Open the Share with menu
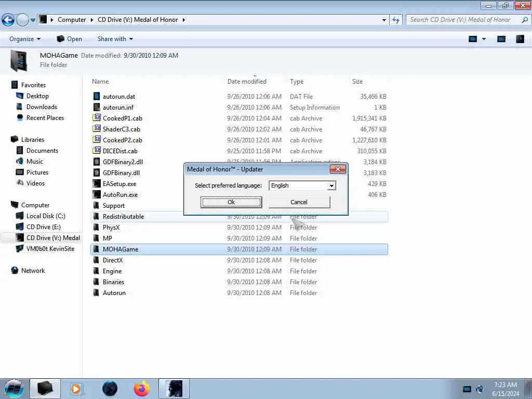Screen dimensions: 532x399 point(115,39)
